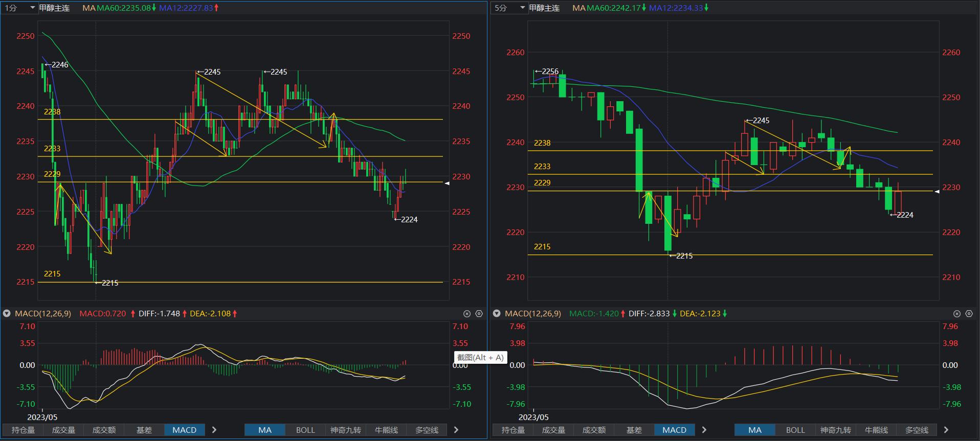This screenshot has width=980, height=441.
Task: Toggle the BOLL overlay on the left chart
Action: click(305, 430)
